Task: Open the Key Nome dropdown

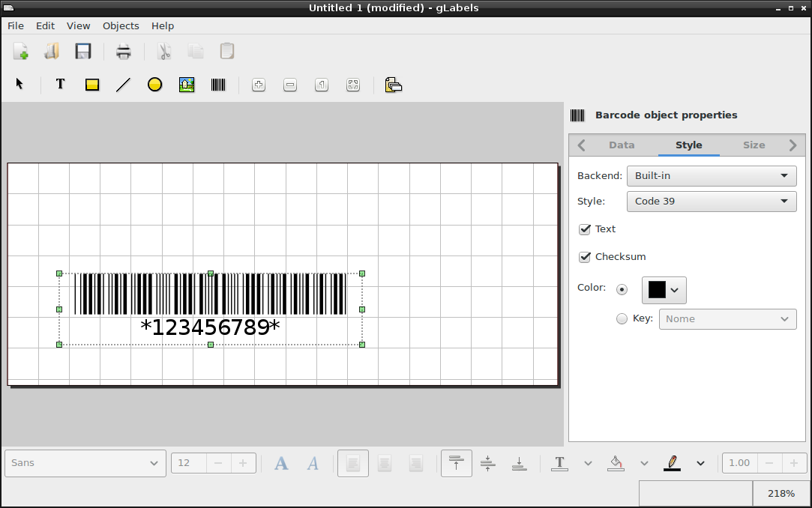Action: click(x=727, y=319)
